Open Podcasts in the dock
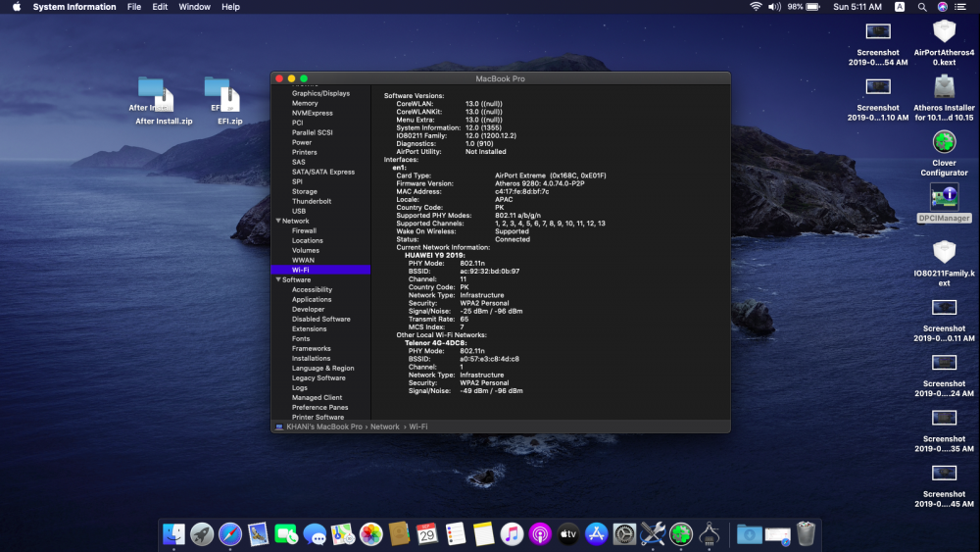 [x=540, y=534]
